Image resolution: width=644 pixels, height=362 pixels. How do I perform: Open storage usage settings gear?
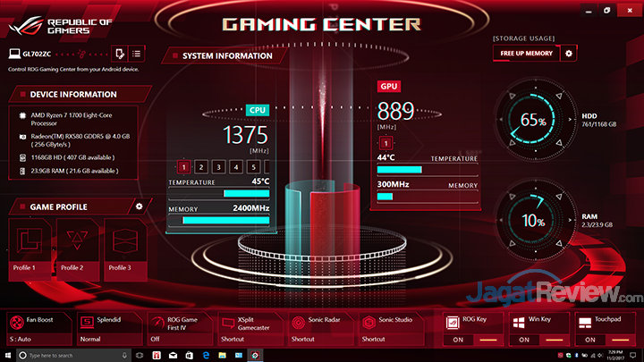click(x=569, y=54)
